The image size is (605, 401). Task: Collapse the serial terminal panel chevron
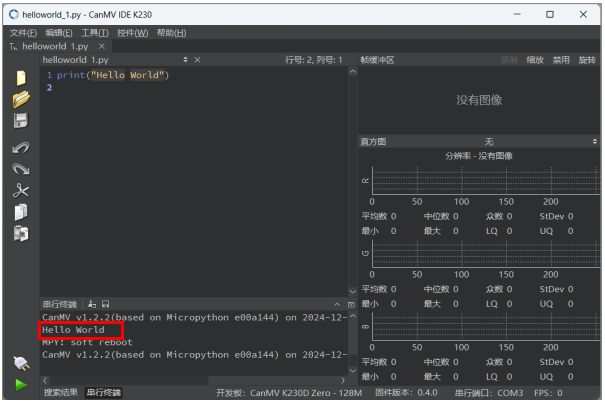pyautogui.click(x=337, y=305)
